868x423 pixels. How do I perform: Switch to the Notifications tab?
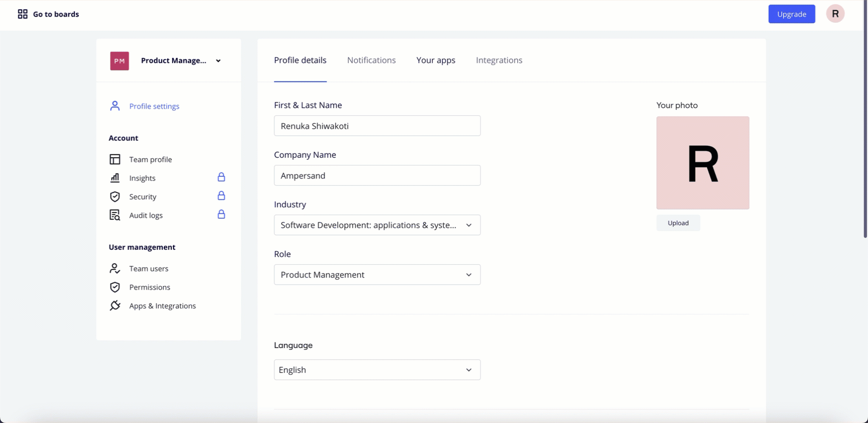tap(371, 60)
